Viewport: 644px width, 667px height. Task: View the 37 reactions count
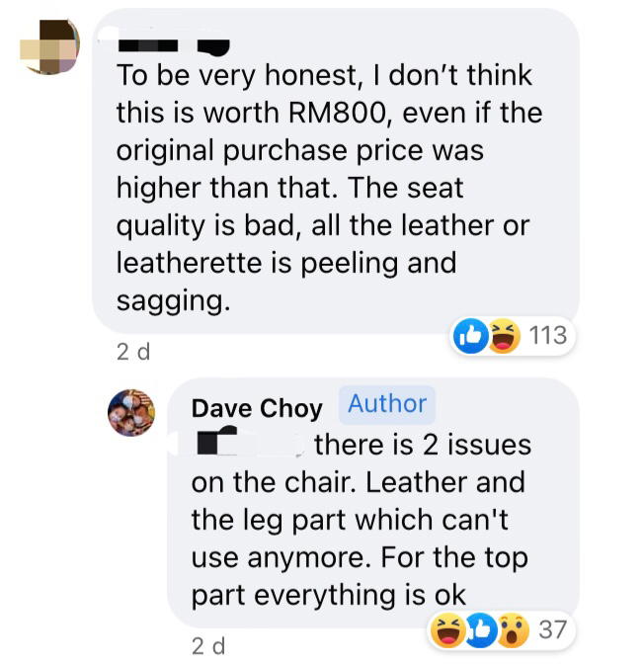552,630
